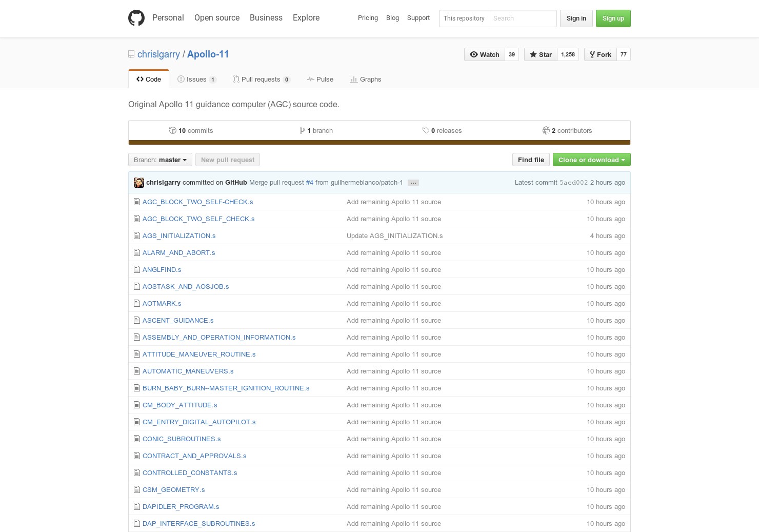Click the file icon beside CM_ENTRY_DIGITAL_AUTOPILOT.s
The height and width of the screenshot is (532, 759).
137,422
